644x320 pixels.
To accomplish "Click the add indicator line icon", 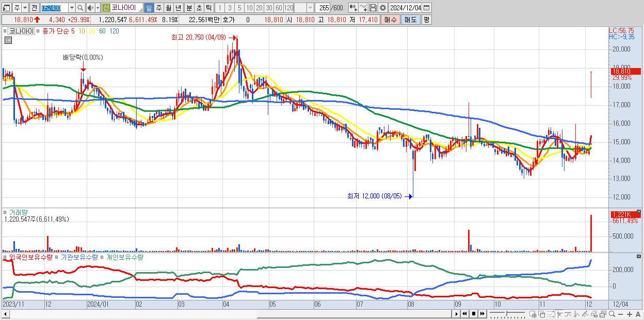I will tap(363, 8).
